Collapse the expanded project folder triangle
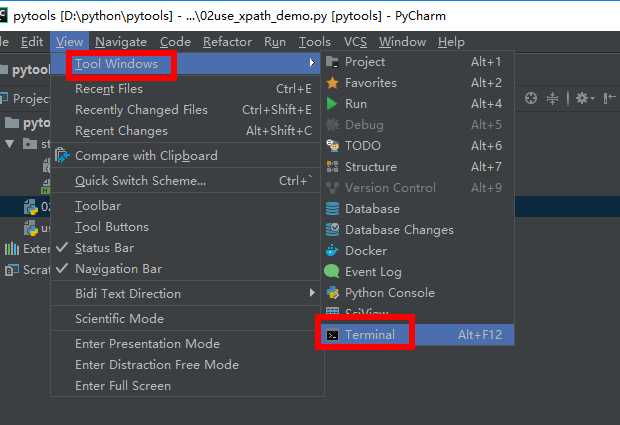Viewport: 620px width, 425px height. tap(10, 144)
